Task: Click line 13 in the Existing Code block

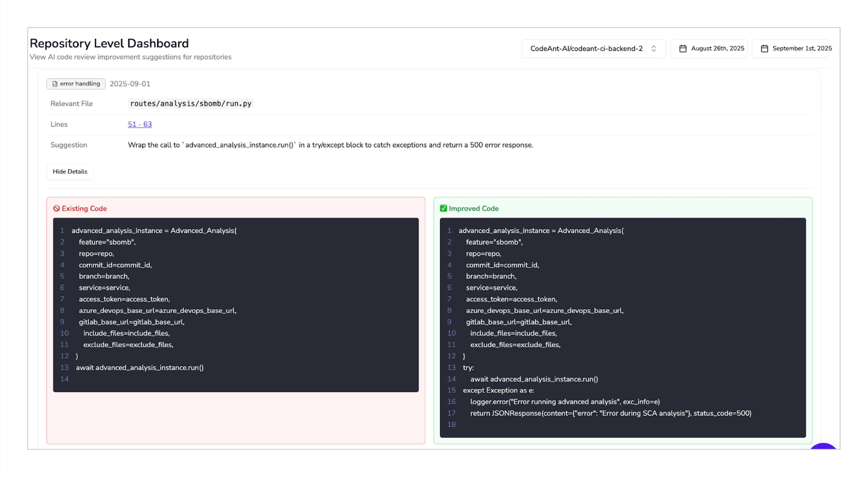Action: (x=139, y=367)
